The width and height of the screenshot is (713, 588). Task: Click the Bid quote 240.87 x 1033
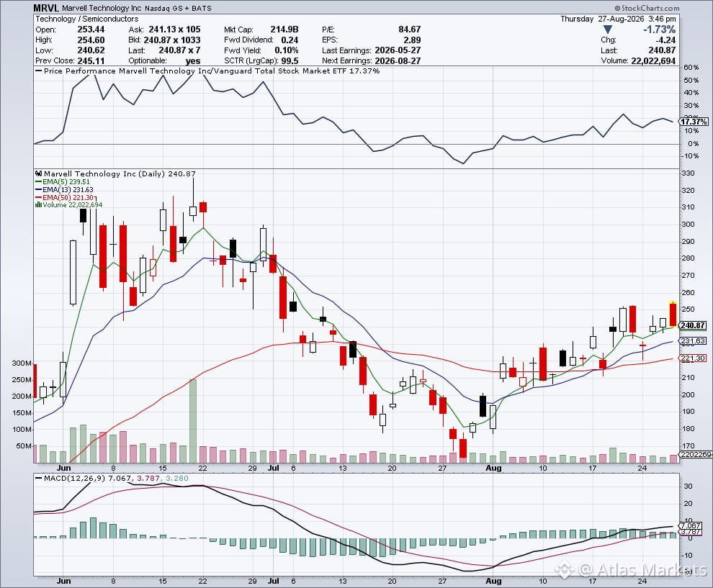(172, 40)
